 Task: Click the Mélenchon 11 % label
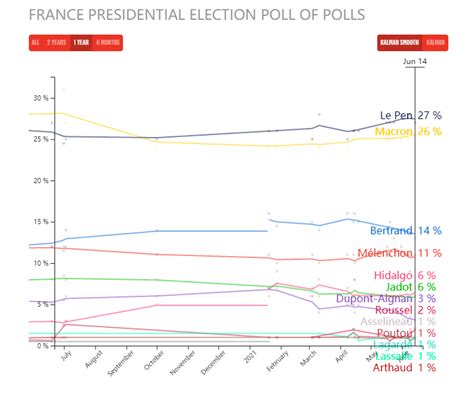(x=399, y=253)
